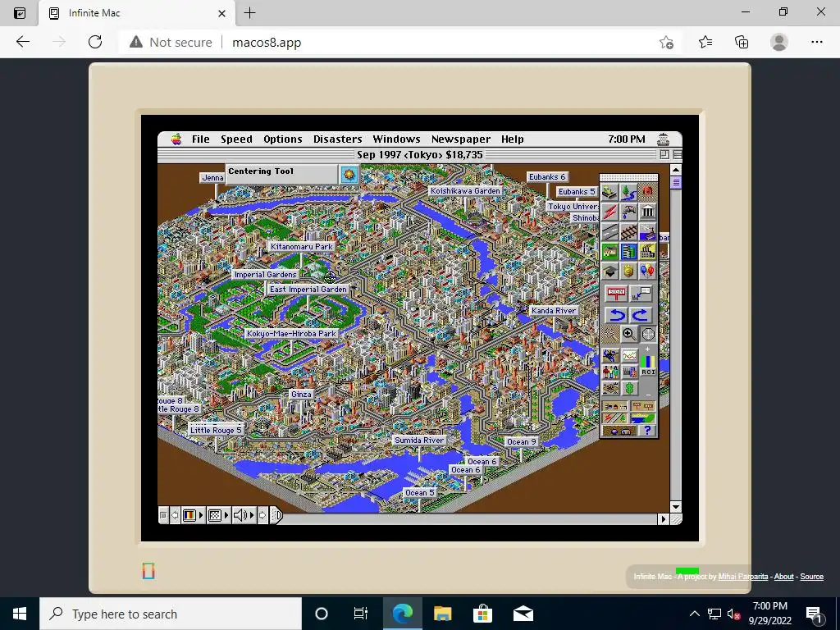Select the Landscape trees and water tool
840x630 pixels.
(628, 192)
